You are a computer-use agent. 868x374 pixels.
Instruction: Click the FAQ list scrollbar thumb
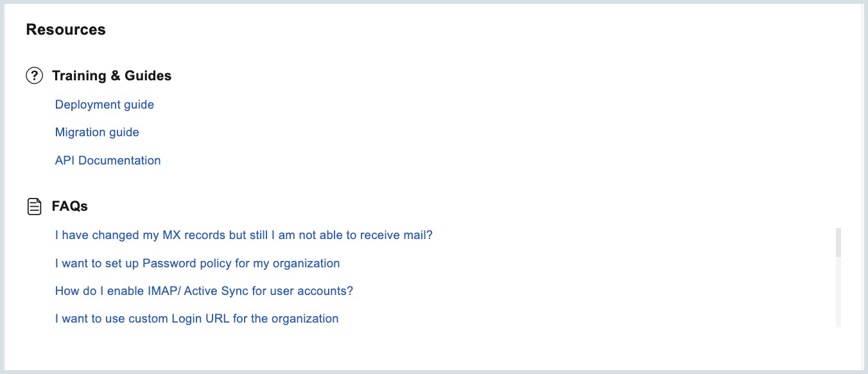click(x=838, y=242)
